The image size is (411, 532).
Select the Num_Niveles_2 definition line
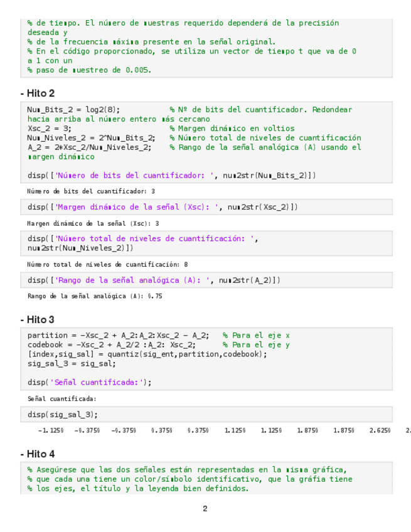coord(91,138)
